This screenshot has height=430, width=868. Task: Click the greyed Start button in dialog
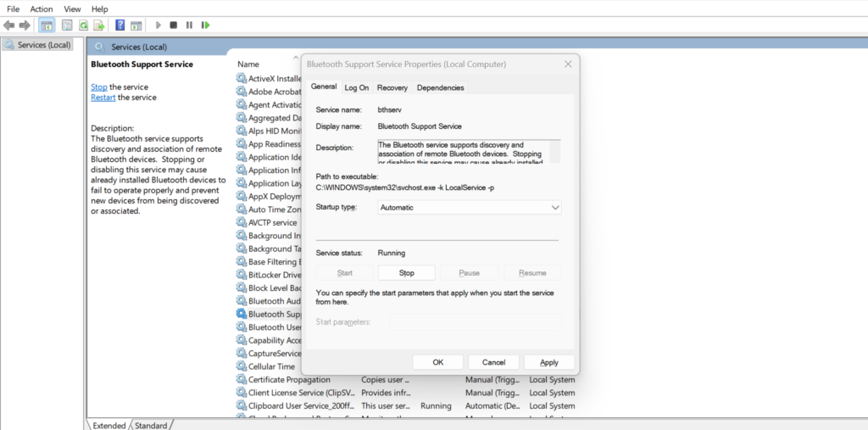click(x=344, y=272)
